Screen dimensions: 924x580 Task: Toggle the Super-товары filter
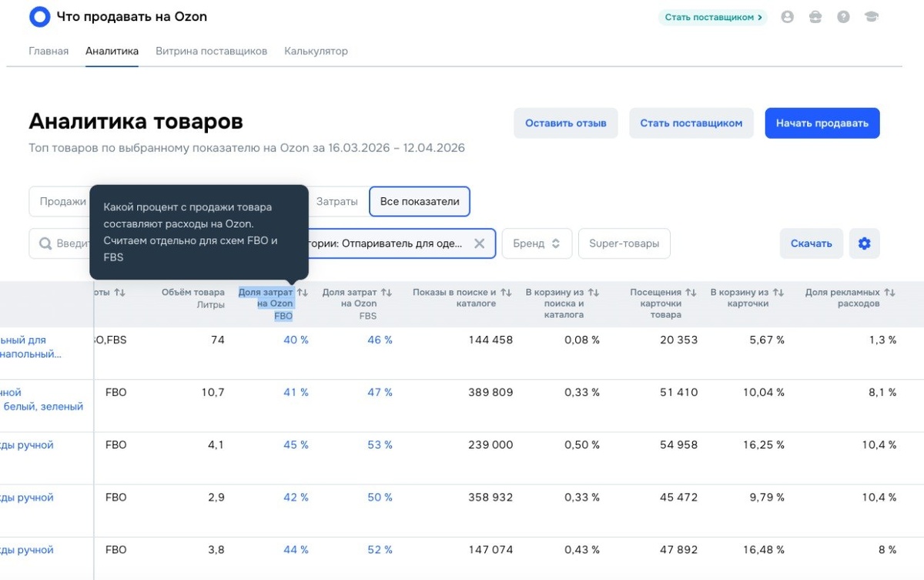(x=624, y=243)
